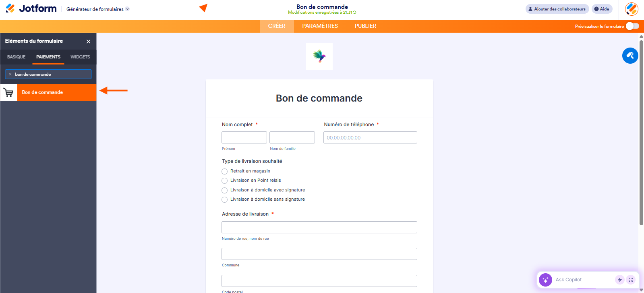
Task: Close the Éléments du formulaire panel
Action: pos(88,41)
